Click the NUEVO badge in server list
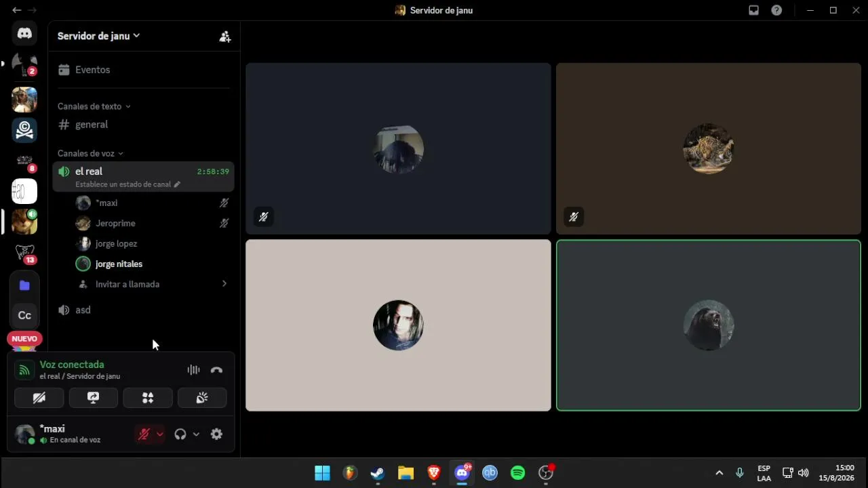Screen dimensions: 868x488 point(24,339)
